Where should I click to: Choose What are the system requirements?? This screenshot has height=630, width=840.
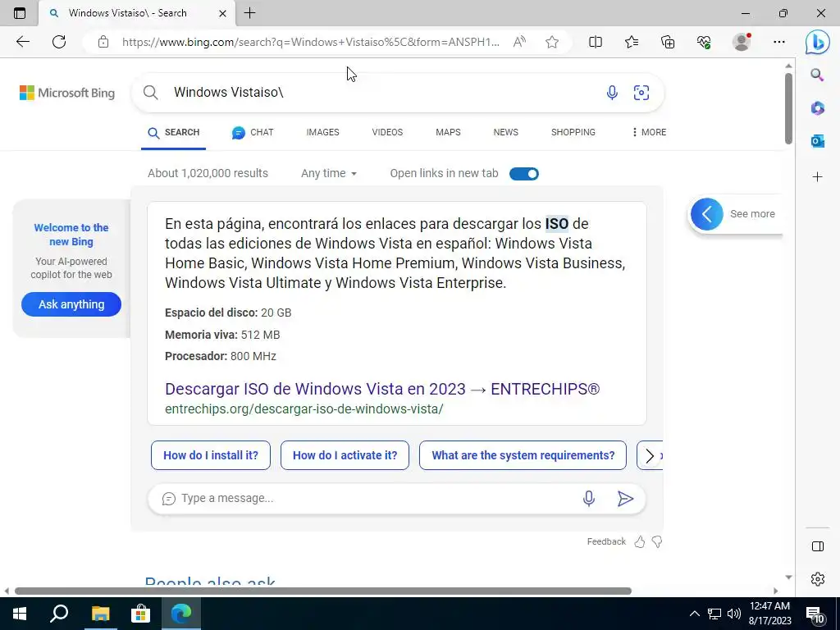(523, 455)
